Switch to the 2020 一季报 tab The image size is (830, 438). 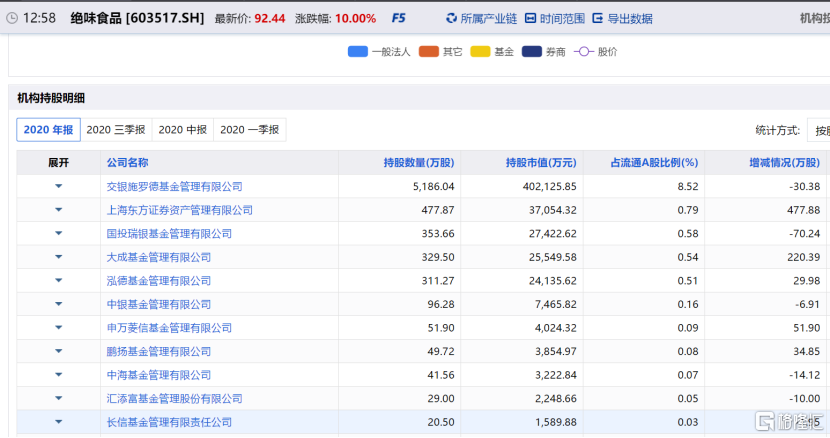click(249, 130)
